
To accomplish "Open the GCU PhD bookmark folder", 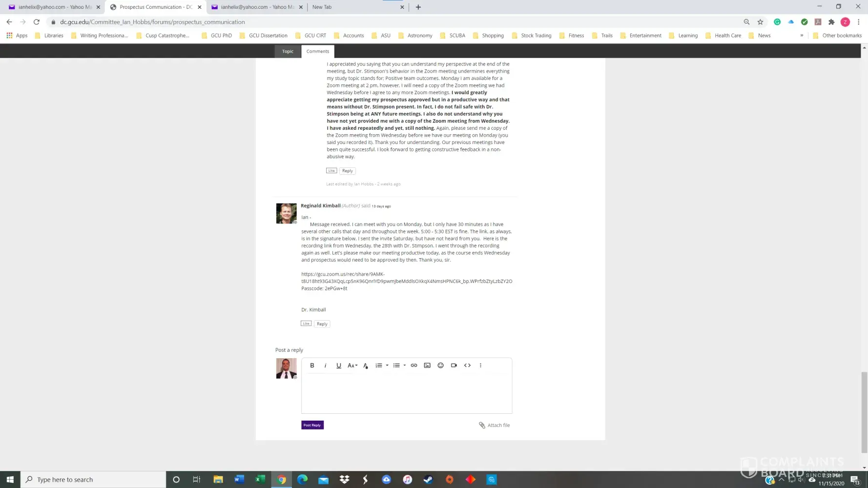I will (217, 36).
